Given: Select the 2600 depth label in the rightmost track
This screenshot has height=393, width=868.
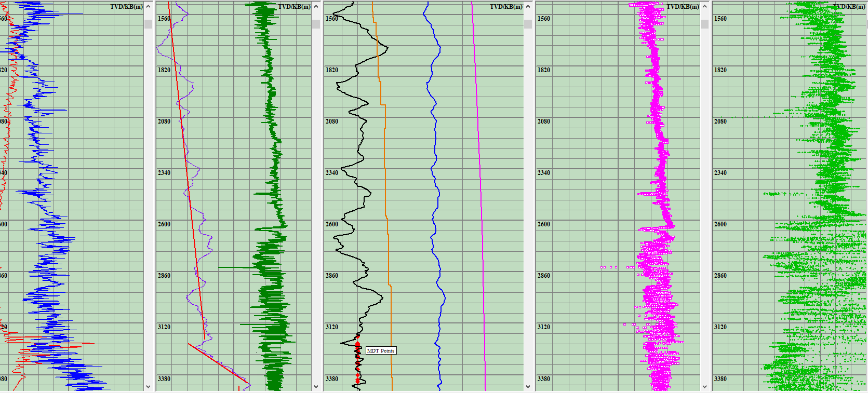Looking at the screenshot, I should click(720, 224).
